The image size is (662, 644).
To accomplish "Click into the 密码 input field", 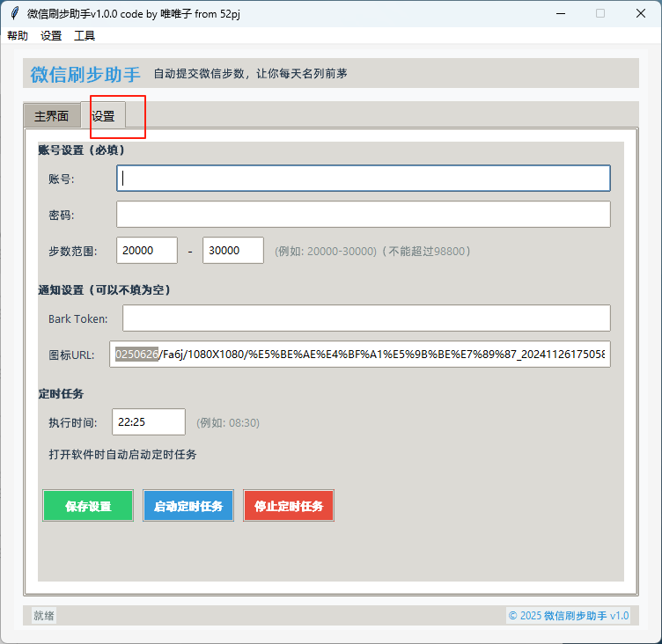I will point(363,215).
